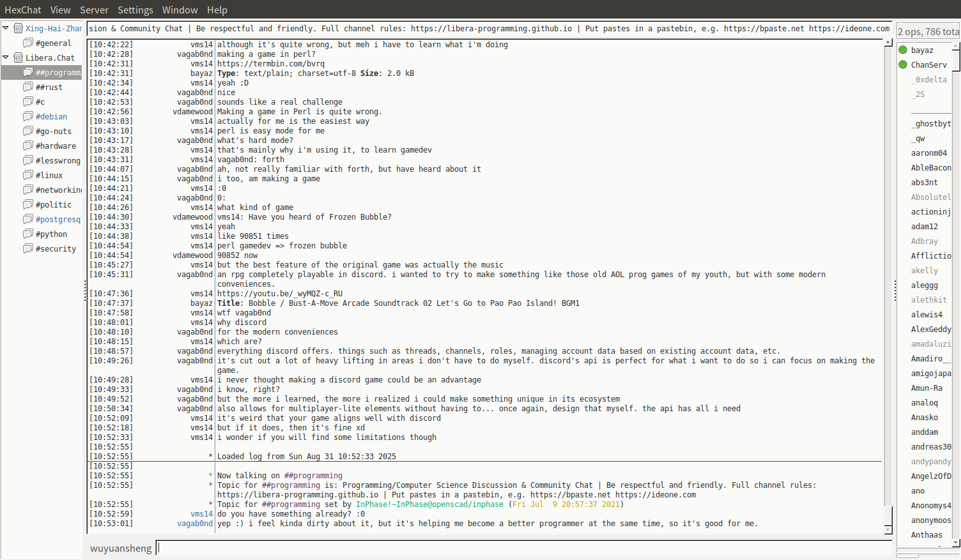This screenshot has width=961, height=560.
Task: Click the #security channel icon
Action: click(28, 248)
